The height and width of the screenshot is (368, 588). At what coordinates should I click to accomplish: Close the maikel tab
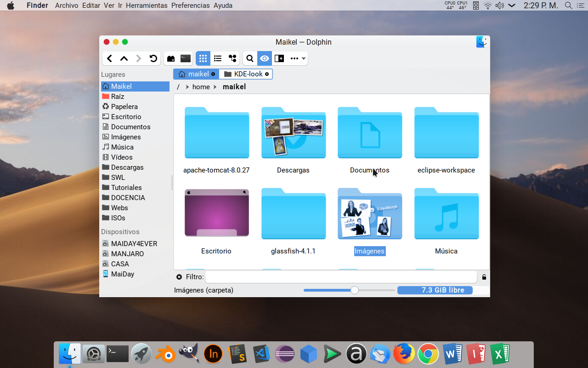point(213,74)
